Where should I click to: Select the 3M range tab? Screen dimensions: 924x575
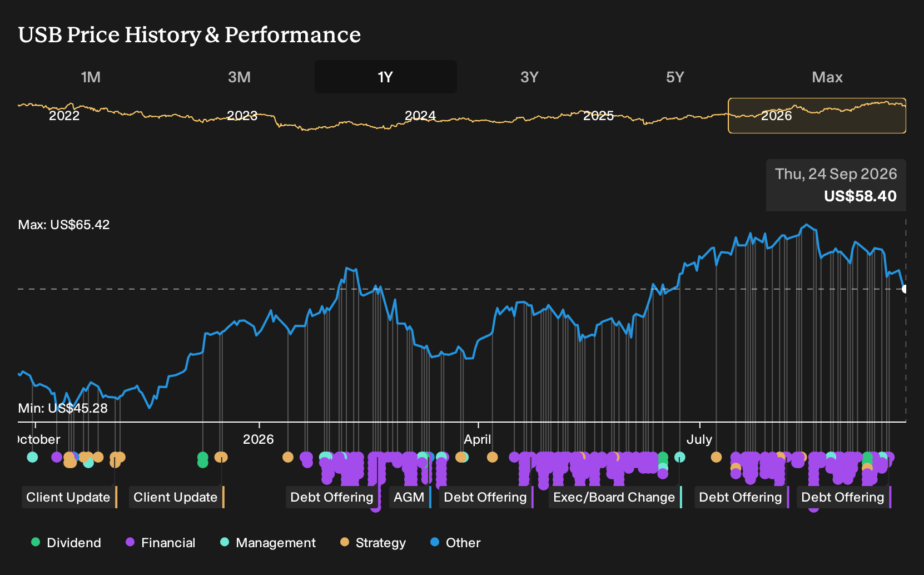pyautogui.click(x=239, y=77)
